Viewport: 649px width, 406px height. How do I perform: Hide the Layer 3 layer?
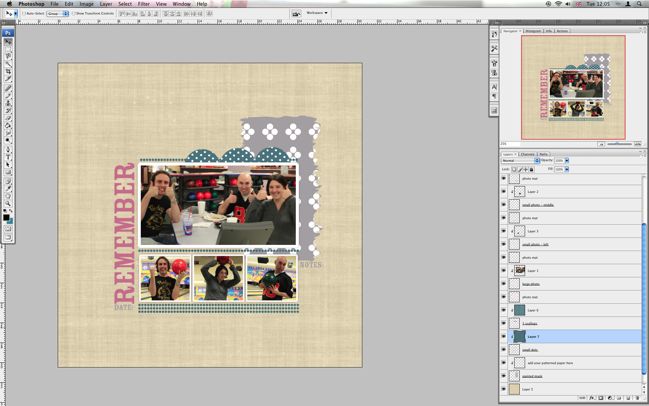(x=504, y=231)
